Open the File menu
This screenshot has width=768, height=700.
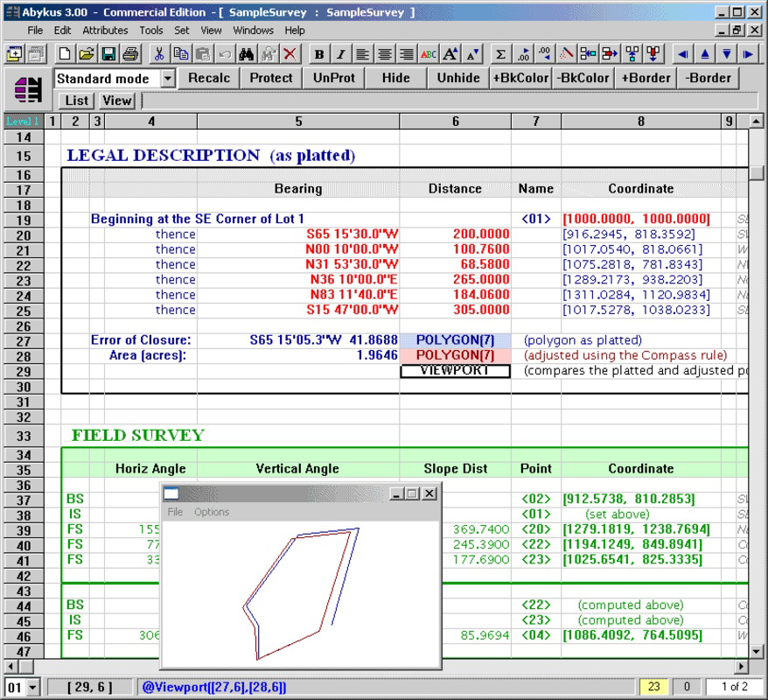[35, 31]
